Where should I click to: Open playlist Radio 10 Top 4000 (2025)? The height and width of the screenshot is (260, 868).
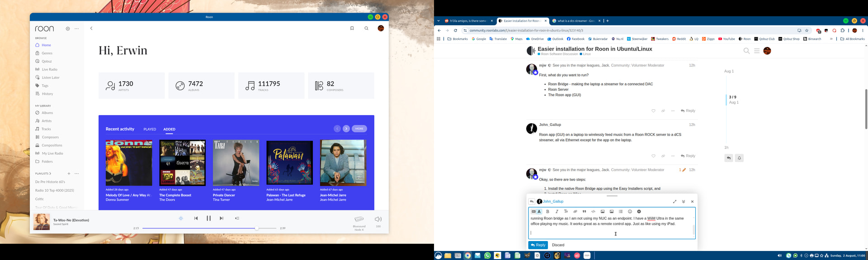pos(54,190)
